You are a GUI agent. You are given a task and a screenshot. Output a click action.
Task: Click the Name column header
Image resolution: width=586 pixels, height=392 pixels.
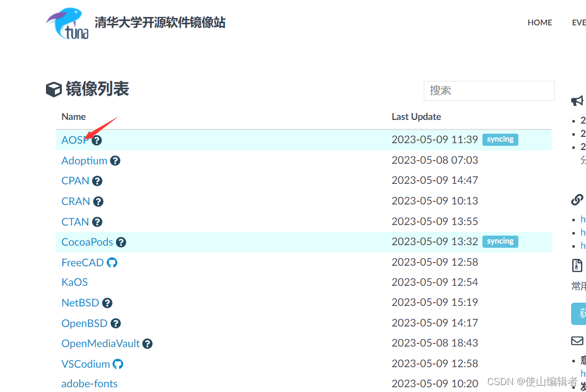[x=73, y=117]
